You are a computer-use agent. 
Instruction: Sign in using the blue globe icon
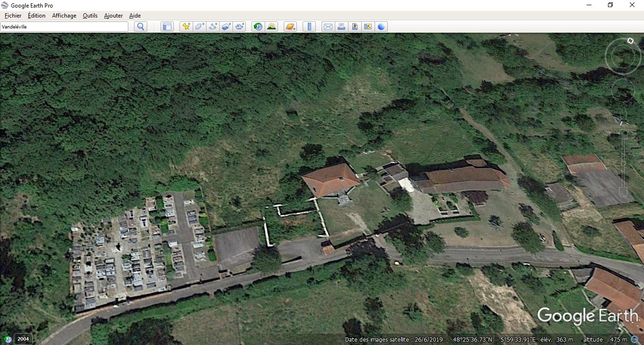click(x=381, y=27)
